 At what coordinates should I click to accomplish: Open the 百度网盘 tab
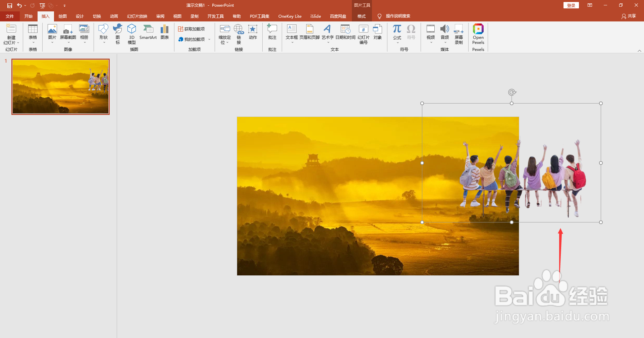(x=338, y=16)
